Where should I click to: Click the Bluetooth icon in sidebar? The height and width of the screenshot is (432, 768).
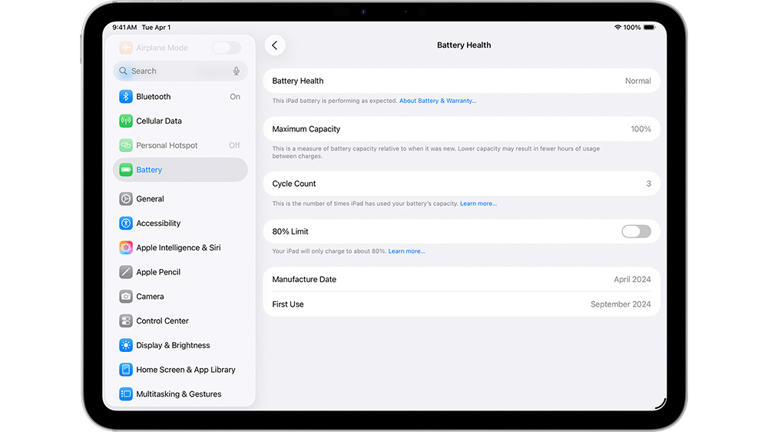126,96
